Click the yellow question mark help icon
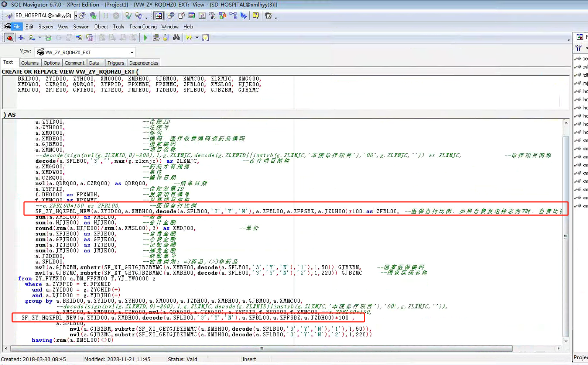This screenshot has height=365, width=588. tap(256, 16)
